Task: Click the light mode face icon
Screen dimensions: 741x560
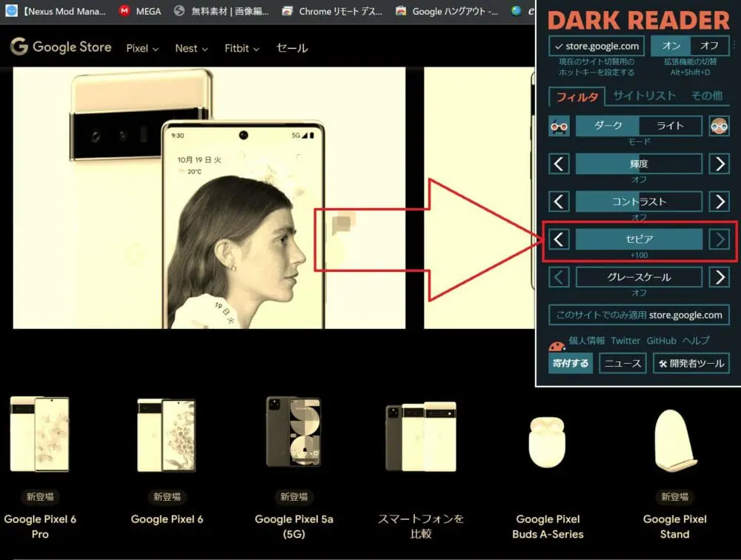Action: [719, 126]
